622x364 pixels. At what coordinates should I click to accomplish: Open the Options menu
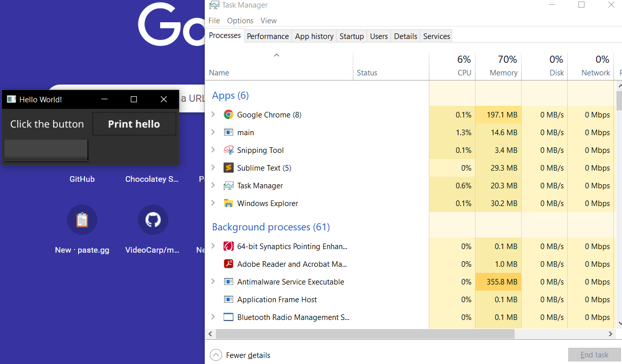pos(240,21)
